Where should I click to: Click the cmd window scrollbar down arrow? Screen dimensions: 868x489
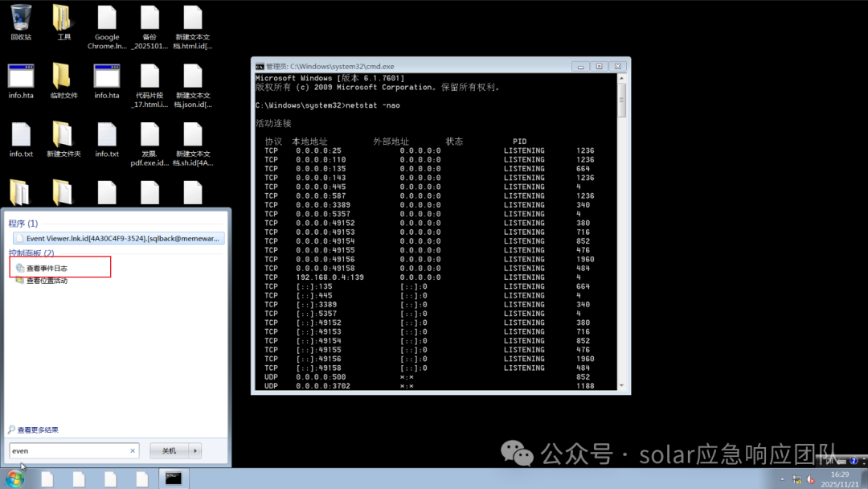point(621,385)
